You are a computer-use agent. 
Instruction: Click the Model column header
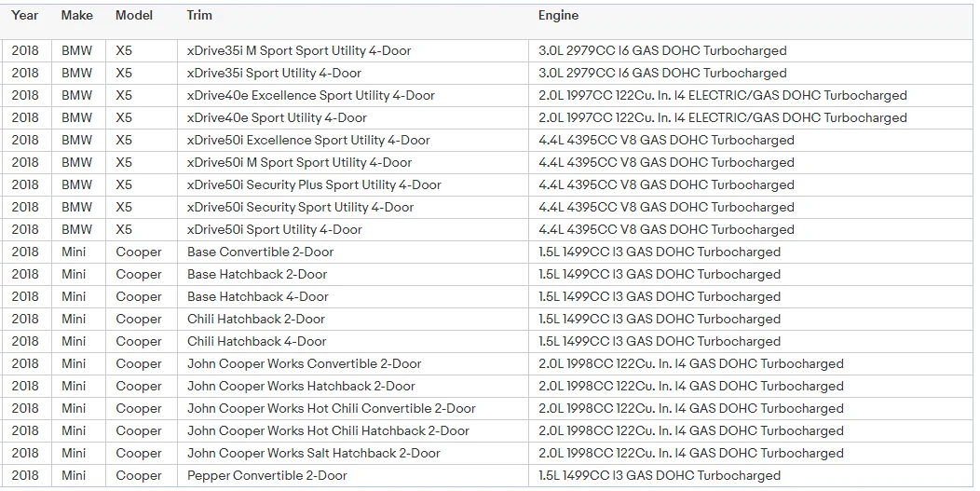pyautogui.click(x=134, y=16)
